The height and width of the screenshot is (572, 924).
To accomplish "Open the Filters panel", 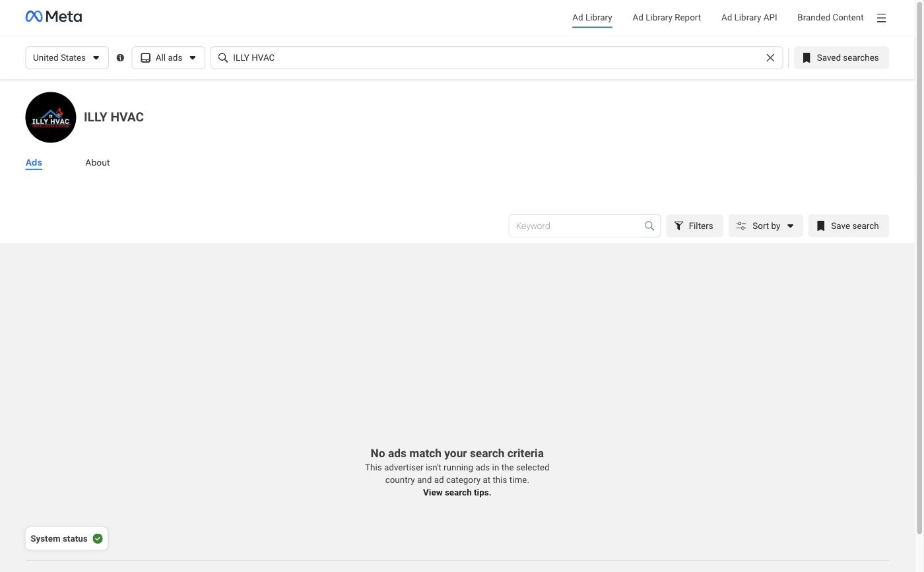I will [x=694, y=226].
